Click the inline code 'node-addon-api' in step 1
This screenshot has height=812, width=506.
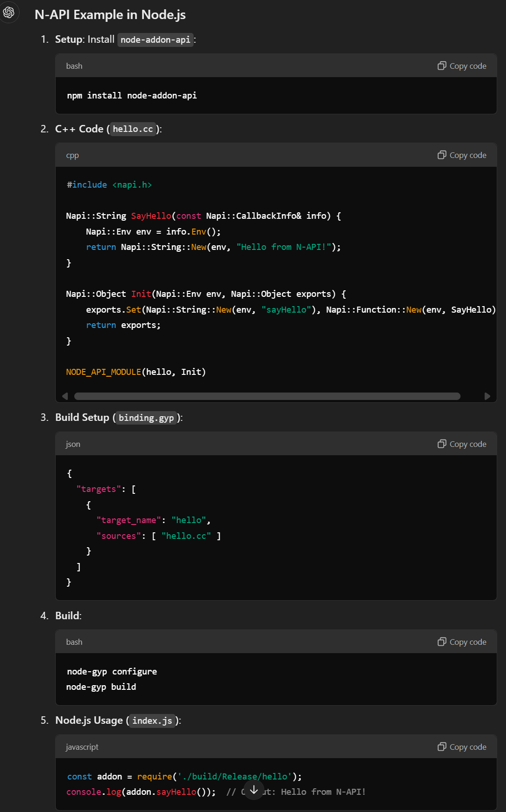tap(156, 40)
